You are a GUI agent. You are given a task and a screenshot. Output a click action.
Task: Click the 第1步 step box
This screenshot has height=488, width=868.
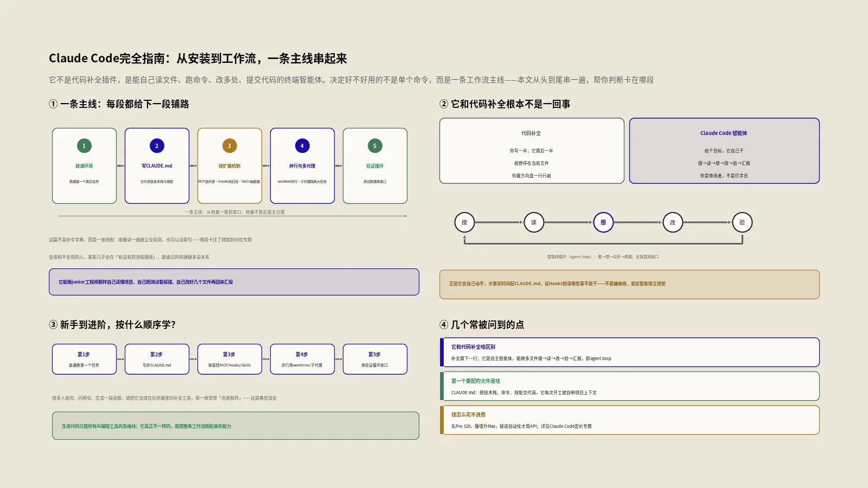coord(84,359)
